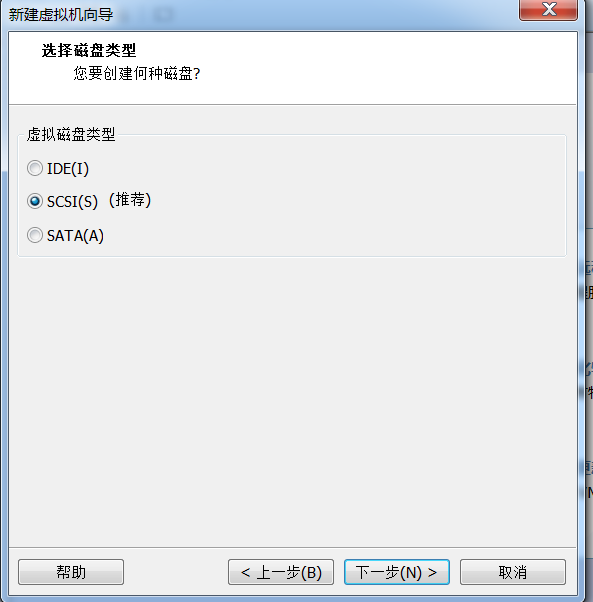Pick the SATA(A) disk type option

pyautogui.click(x=35, y=235)
